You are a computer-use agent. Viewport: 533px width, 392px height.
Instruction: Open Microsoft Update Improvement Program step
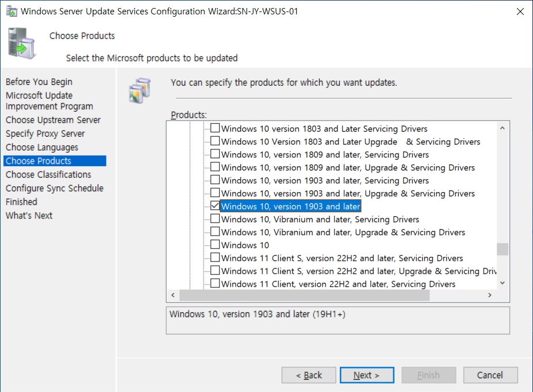click(x=49, y=101)
